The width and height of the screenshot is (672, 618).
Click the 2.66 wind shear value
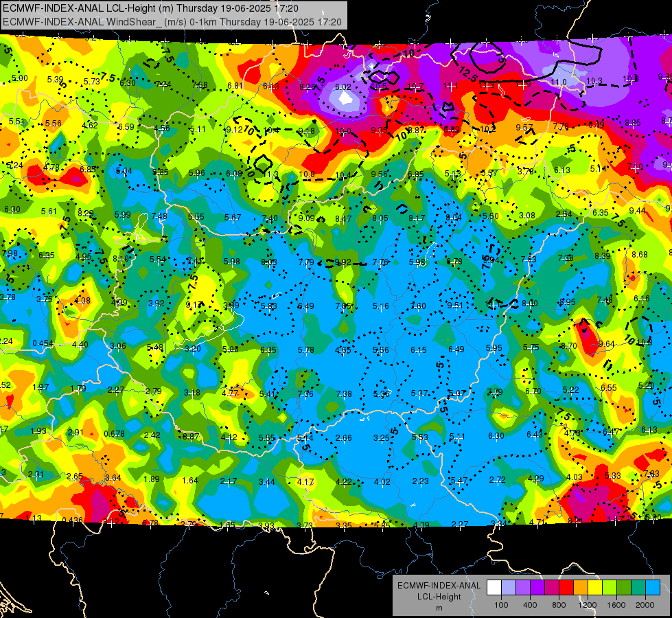[x=344, y=438]
